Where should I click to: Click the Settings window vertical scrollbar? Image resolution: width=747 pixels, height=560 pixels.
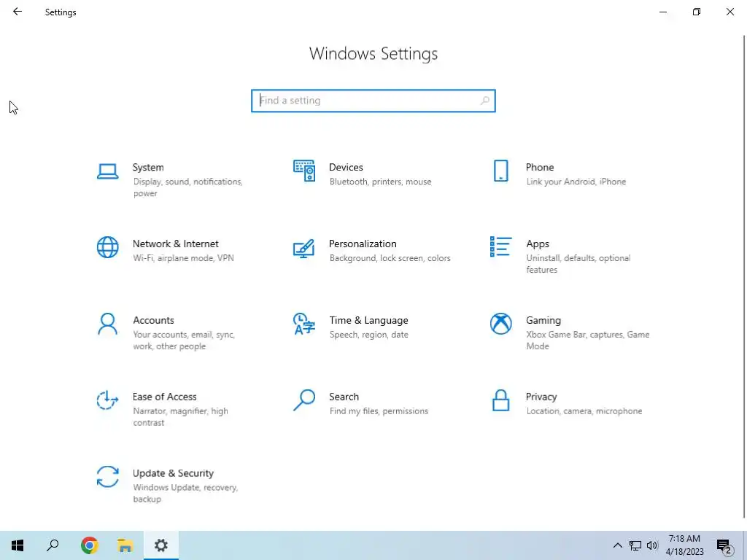click(x=743, y=276)
